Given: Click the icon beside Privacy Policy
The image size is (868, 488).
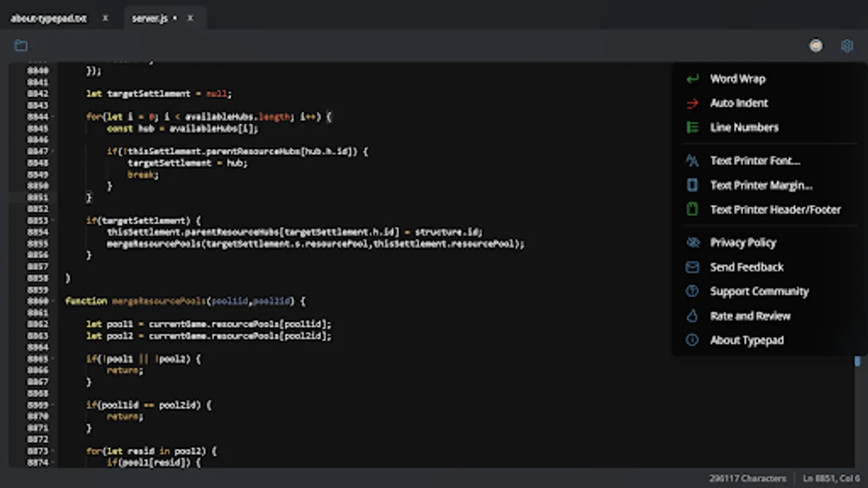Looking at the screenshot, I should [692, 242].
